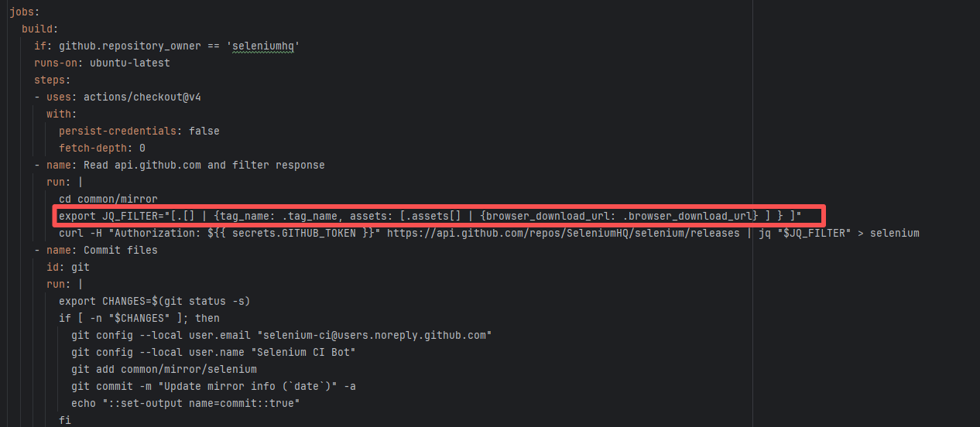Click the selenium-ci noreply email string
Viewport: 980px width, 427px height.
point(377,335)
